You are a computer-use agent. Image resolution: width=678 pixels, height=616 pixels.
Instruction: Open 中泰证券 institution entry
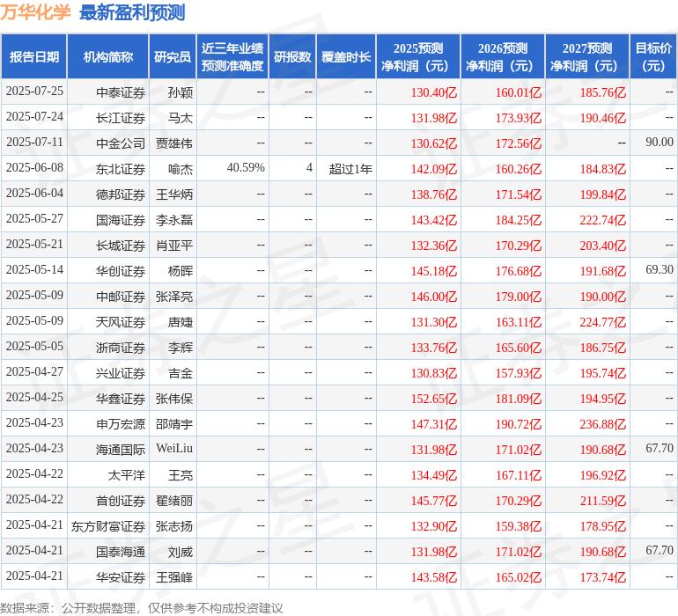(x=121, y=92)
